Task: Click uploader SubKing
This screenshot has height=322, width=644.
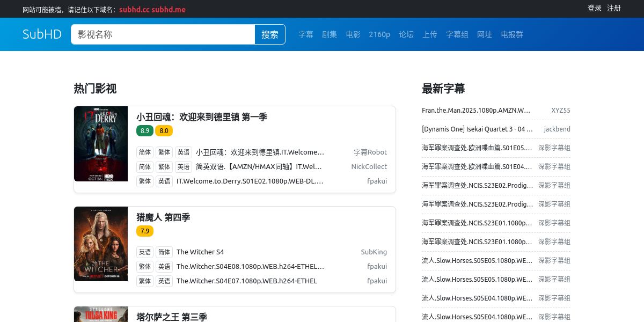Action: (374, 252)
